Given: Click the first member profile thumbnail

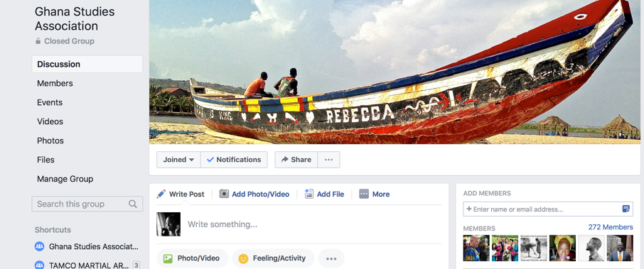Looking at the screenshot, I should pos(476,248).
